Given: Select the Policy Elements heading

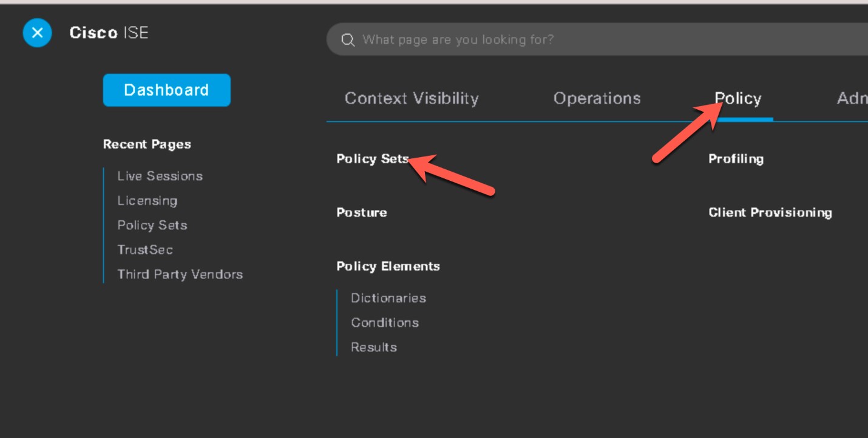Looking at the screenshot, I should (x=388, y=266).
